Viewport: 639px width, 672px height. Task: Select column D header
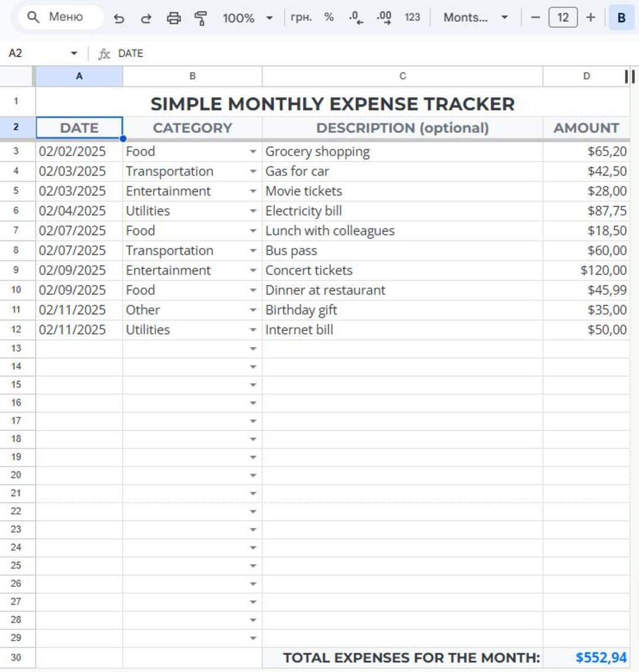tap(586, 76)
